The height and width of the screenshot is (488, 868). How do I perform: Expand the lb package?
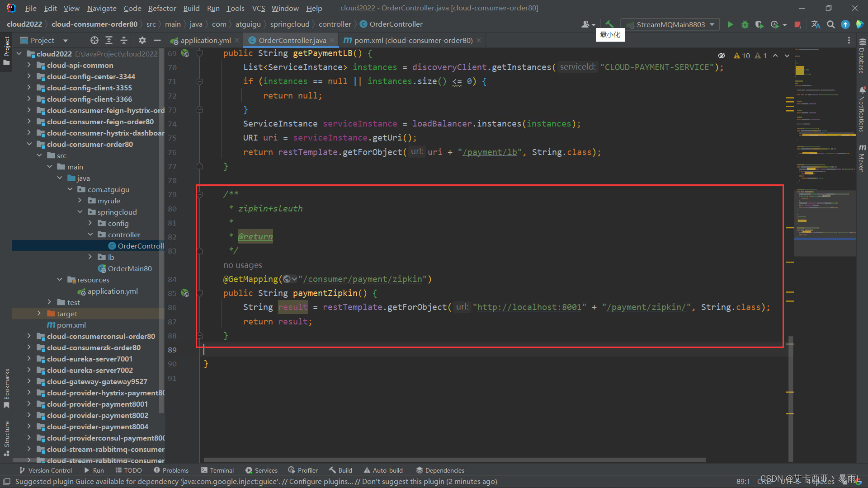(x=90, y=257)
